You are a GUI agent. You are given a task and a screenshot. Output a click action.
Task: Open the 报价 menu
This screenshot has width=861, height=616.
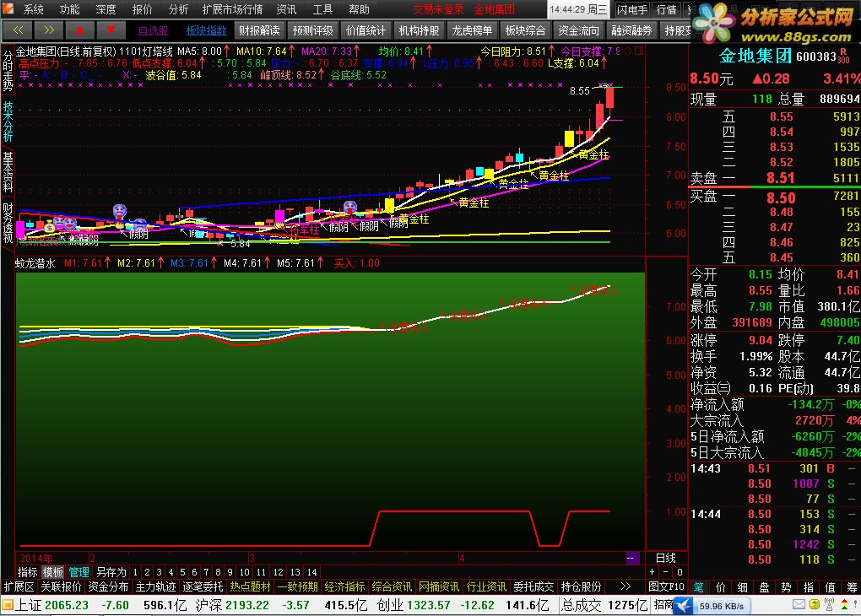(142, 9)
